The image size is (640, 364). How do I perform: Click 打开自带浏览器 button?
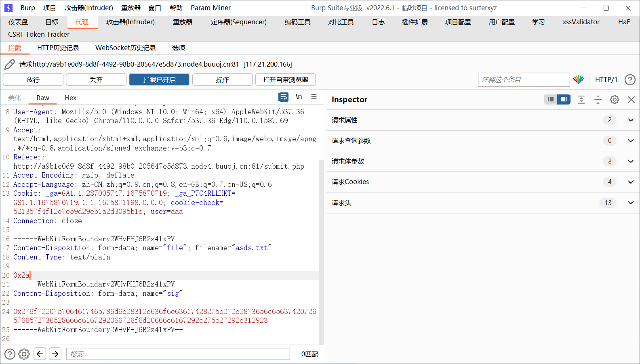[286, 79]
